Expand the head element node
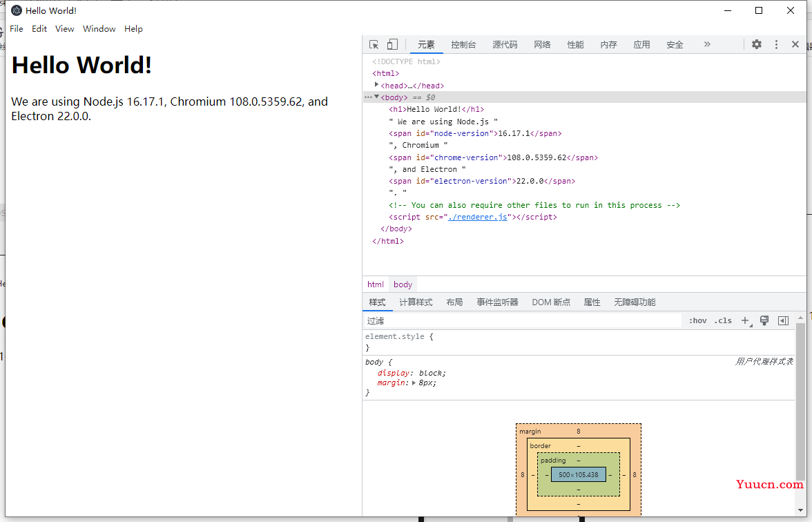 click(376, 84)
